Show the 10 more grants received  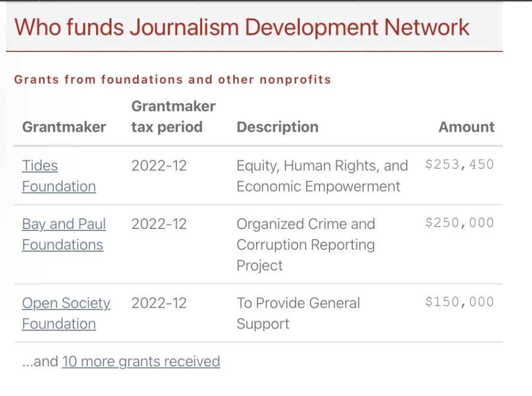(141, 361)
